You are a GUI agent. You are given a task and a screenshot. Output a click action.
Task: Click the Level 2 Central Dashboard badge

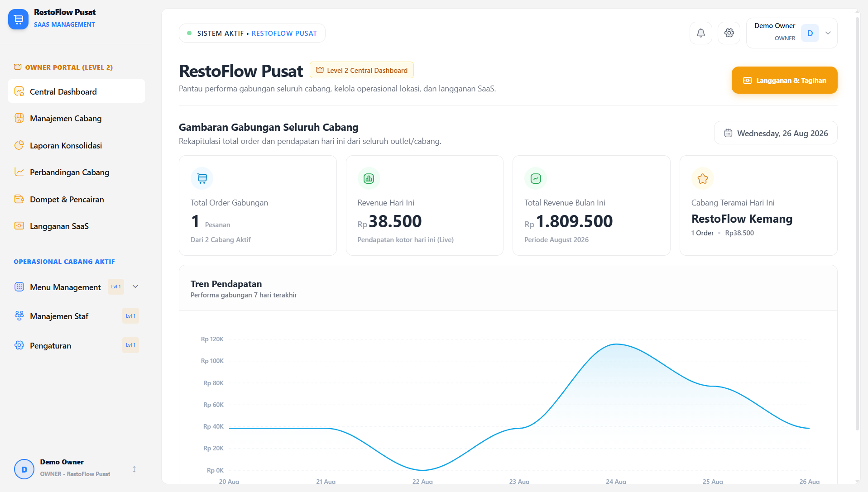362,70
